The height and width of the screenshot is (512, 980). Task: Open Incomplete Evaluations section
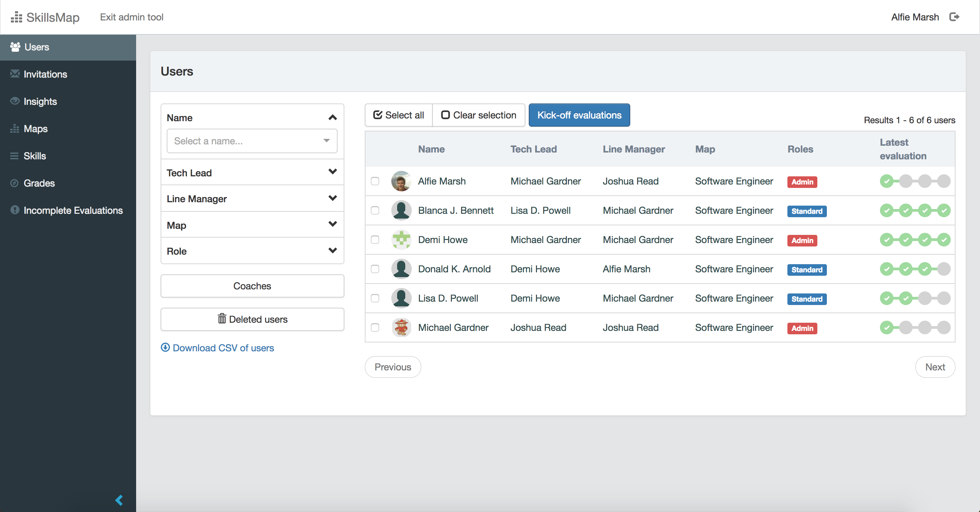pos(73,210)
